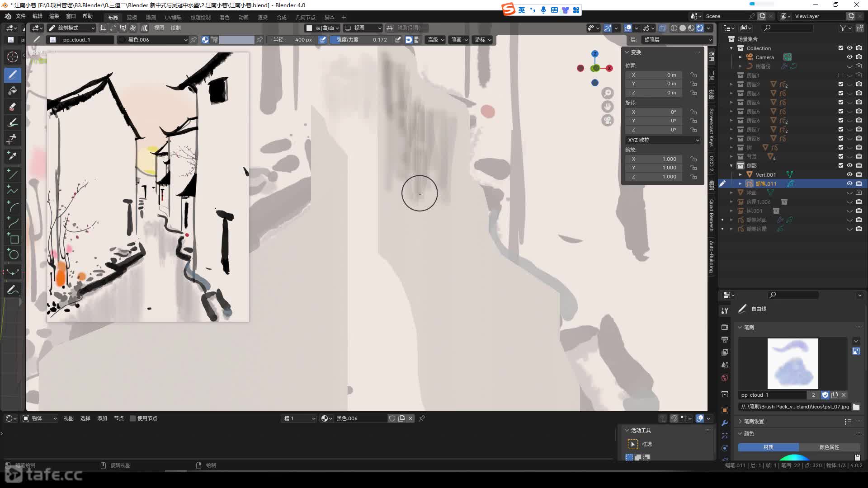Uncheck the 背景 collection checkbox
868x488 pixels.
pyautogui.click(x=841, y=156)
